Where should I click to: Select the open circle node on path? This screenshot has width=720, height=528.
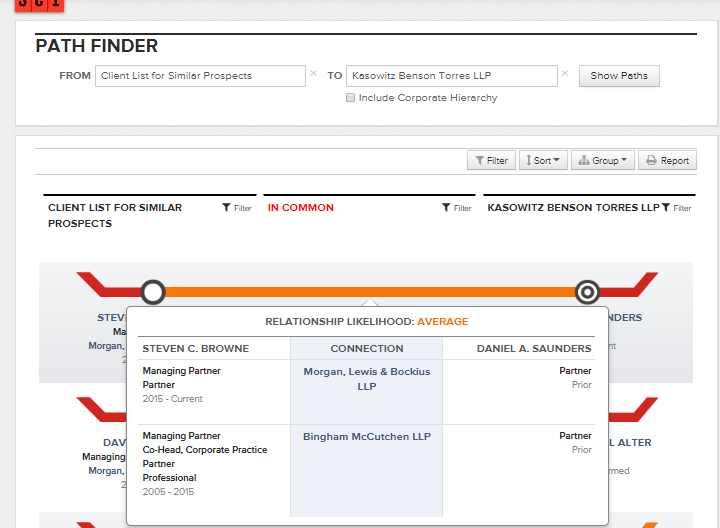coord(153,292)
